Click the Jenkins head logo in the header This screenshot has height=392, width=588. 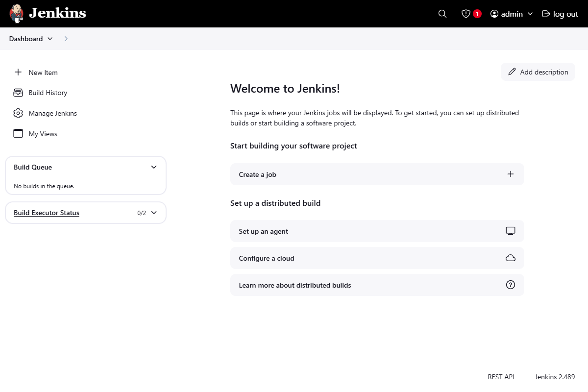tap(16, 13)
